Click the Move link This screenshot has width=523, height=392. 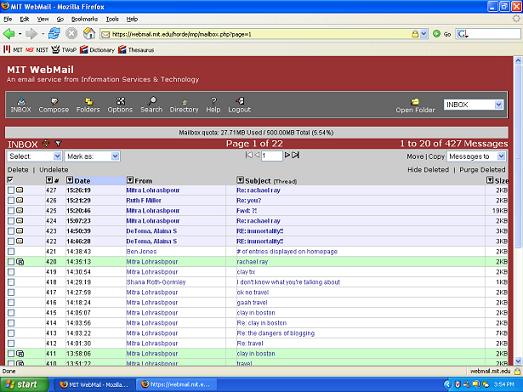pyautogui.click(x=415, y=156)
